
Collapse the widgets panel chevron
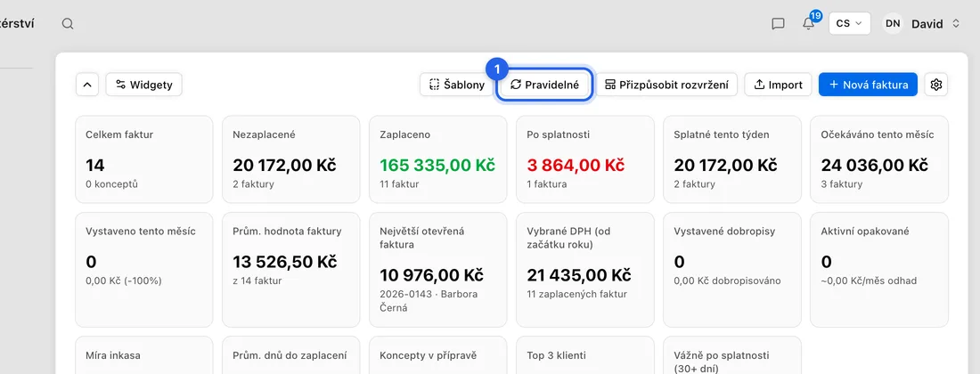pyautogui.click(x=87, y=85)
